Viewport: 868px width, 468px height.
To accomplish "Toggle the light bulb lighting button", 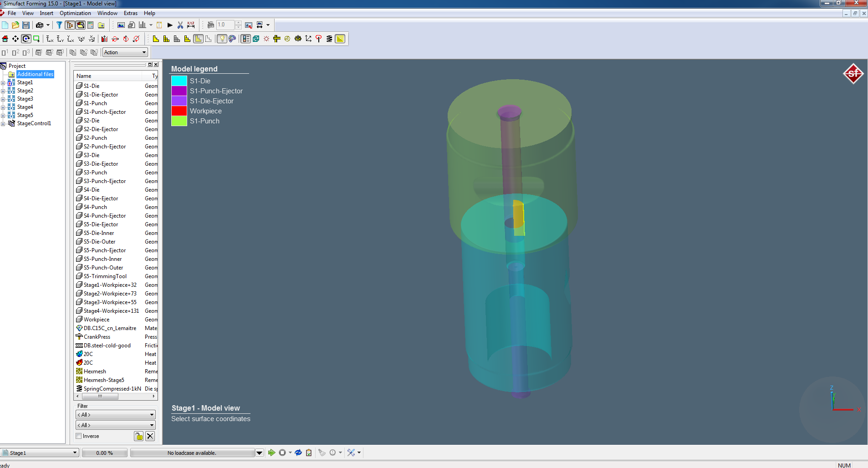I will [x=222, y=39].
